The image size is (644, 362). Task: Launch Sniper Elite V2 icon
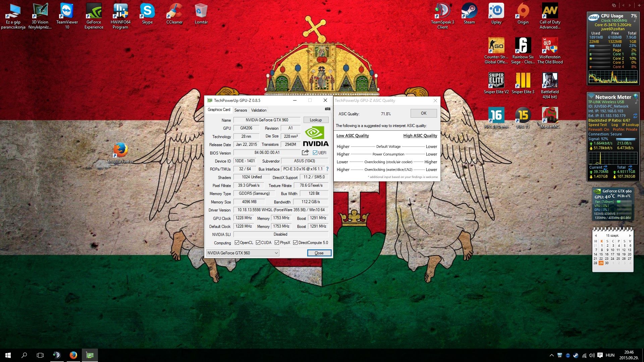(x=496, y=83)
